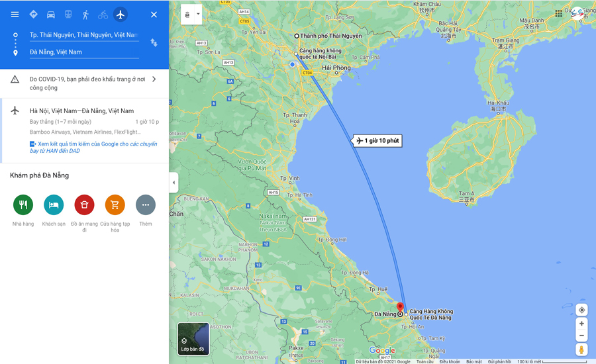
Task: Select the driving travel mode
Action: coord(50,15)
